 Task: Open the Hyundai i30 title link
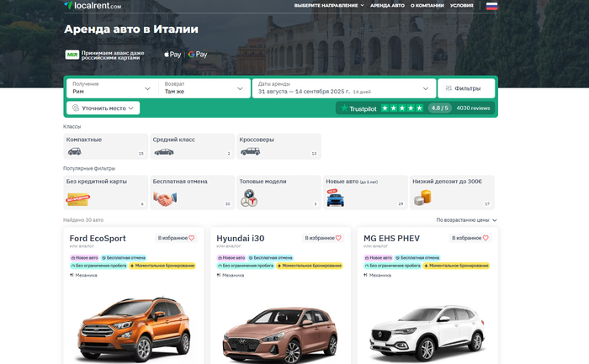pyautogui.click(x=241, y=238)
